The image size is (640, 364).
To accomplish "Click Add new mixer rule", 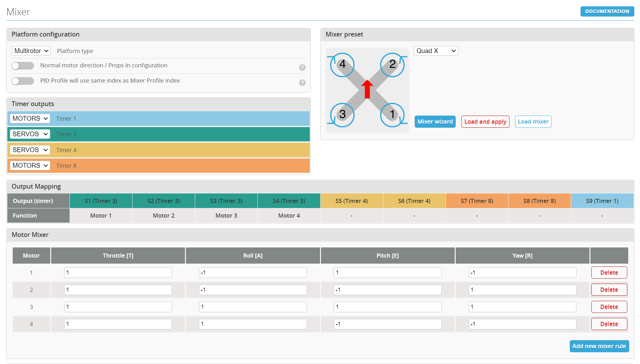I will pyautogui.click(x=599, y=346).
